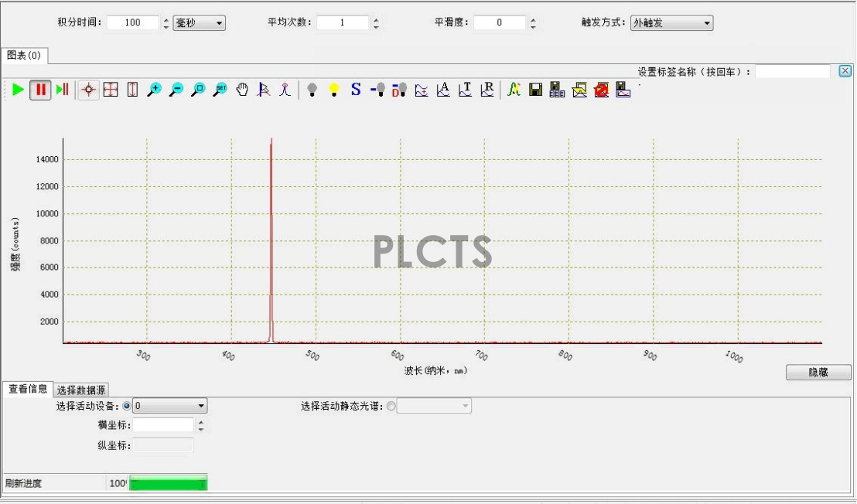Click the spectrum chart plus icon
This screenshot has height=504, width=857.
coord(422,90)
